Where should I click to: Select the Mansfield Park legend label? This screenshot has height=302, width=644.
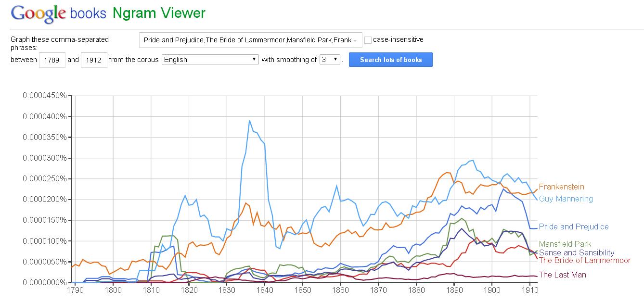click(x=565, y=244)
